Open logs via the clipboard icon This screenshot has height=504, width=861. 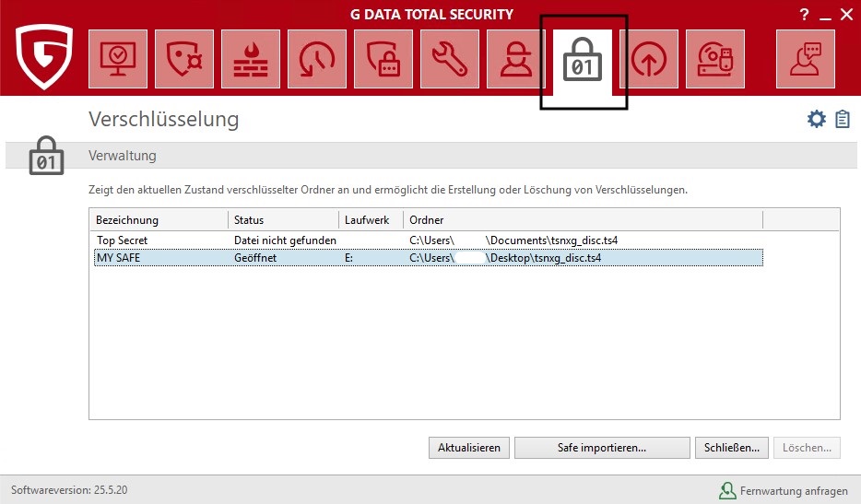(843, 119)
